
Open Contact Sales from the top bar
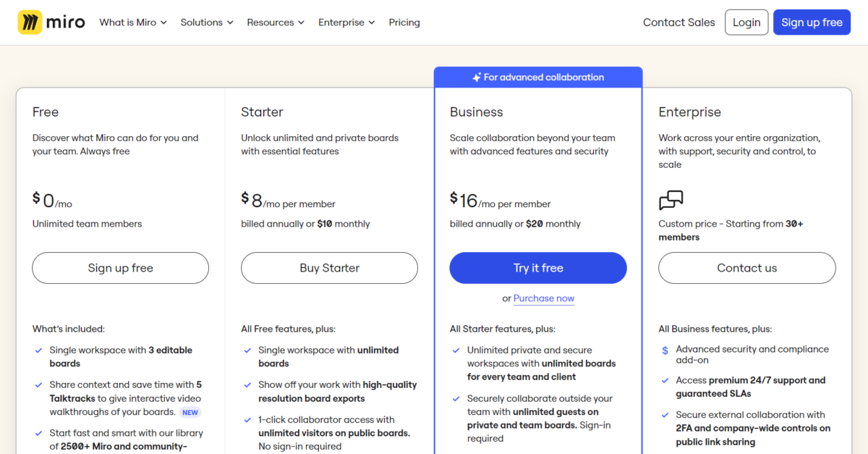tap(678, 22)
